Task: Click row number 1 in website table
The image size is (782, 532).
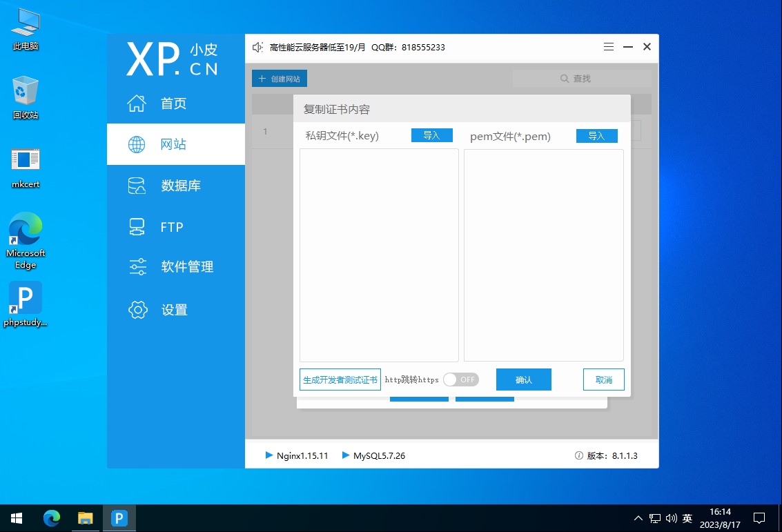Action: [x=265, y=132]
